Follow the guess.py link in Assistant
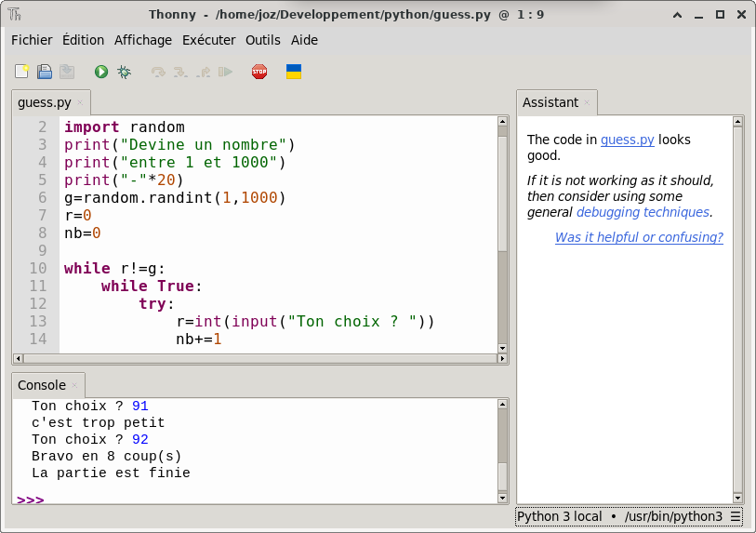Screen dimensions: 756x533 pos(628,140)
